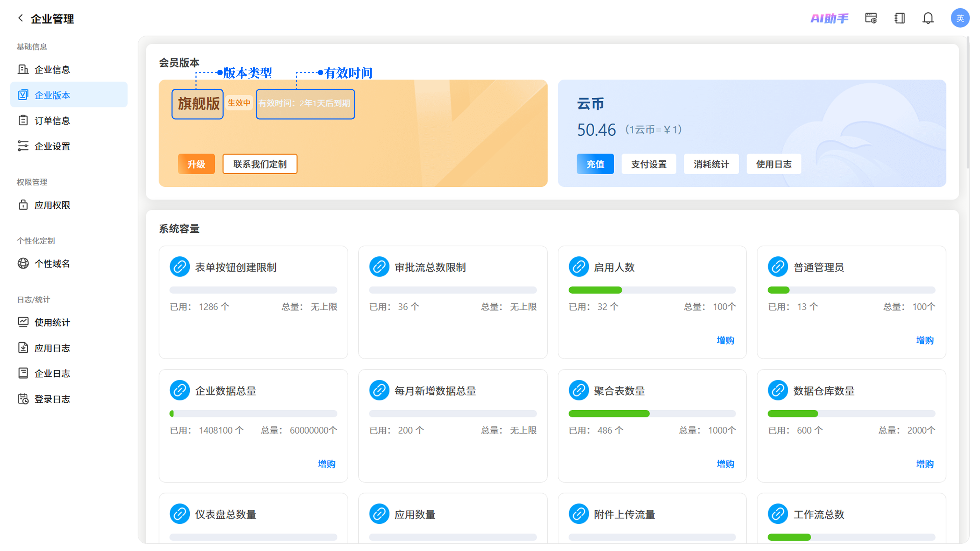Click the 会员版本 section heading

point(179,62)
